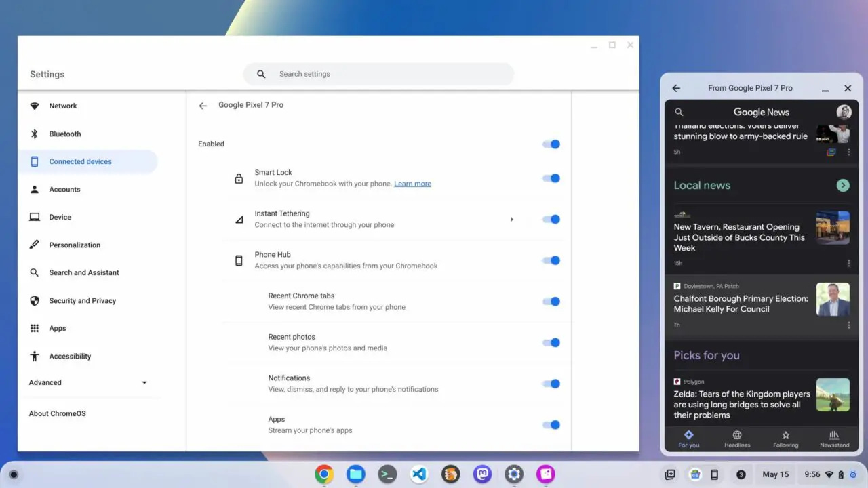Open Visual Studio Code from shelf
This screenshot has width=868, height=488.
(419, 474)
